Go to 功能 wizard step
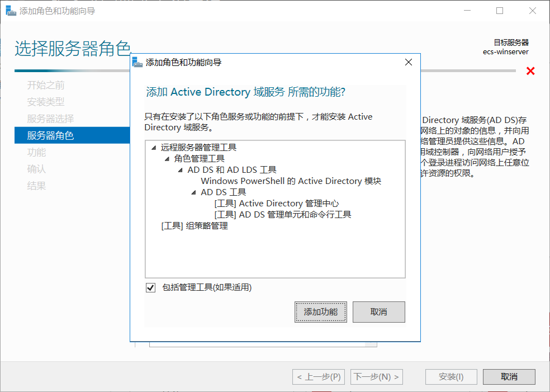Image resolution: width=550 pixels, height=392 pixels. 36,152
